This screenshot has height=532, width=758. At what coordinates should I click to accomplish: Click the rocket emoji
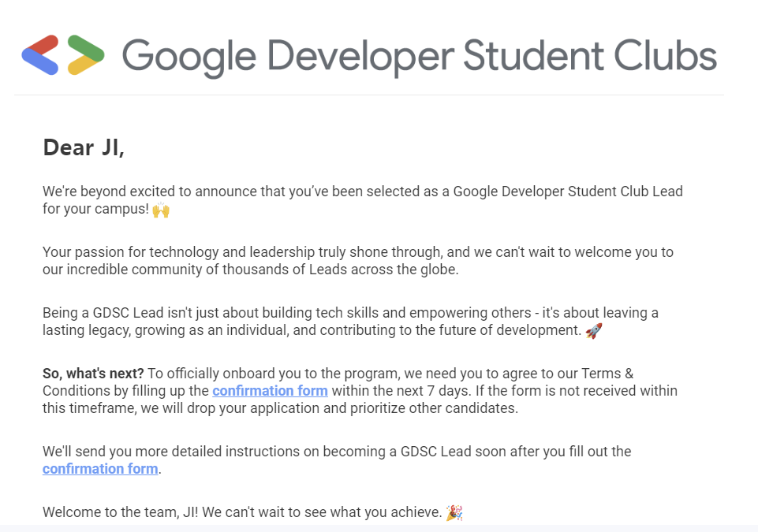[x=594, y=330]
